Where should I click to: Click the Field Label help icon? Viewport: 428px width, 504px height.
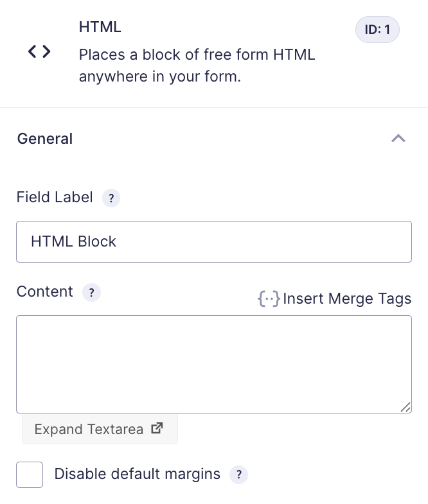point(111,198)
